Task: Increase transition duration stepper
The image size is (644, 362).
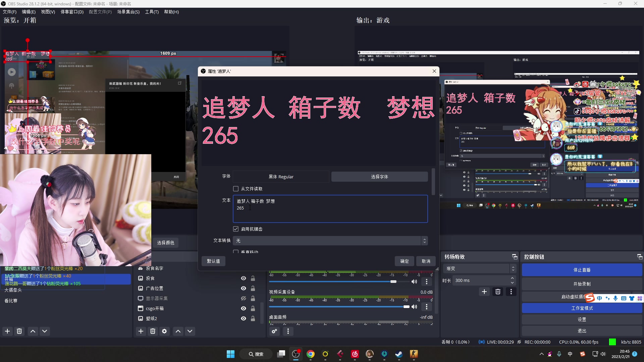Action: coord(512,278)
